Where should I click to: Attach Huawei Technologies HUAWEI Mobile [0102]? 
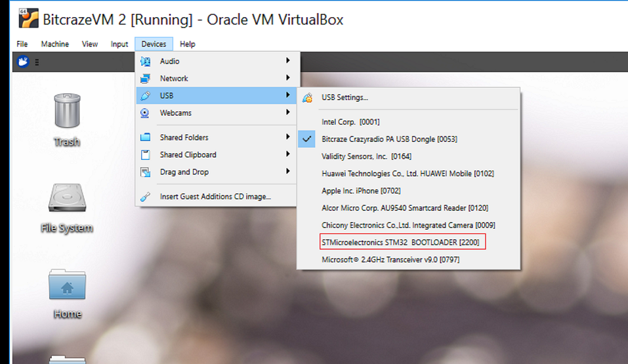tap(409, 173)
